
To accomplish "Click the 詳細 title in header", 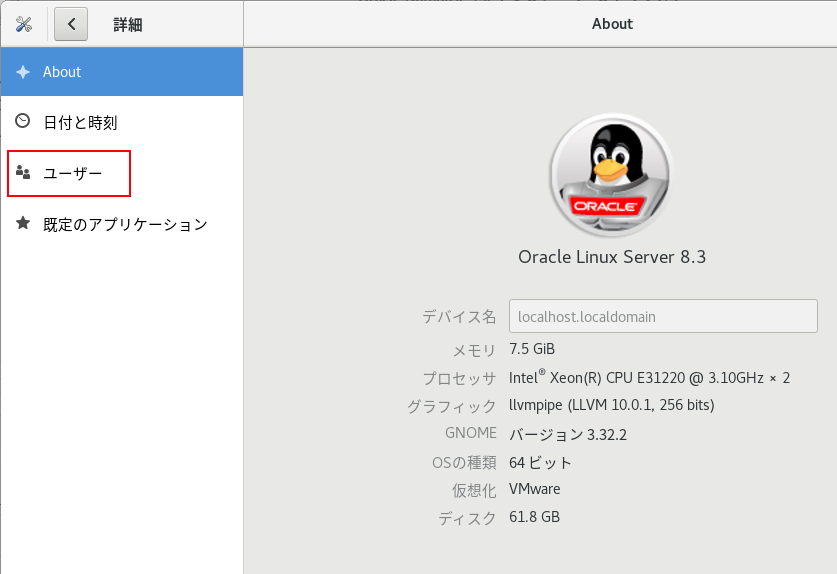I will pyautogui.click(x=127, y=24).
